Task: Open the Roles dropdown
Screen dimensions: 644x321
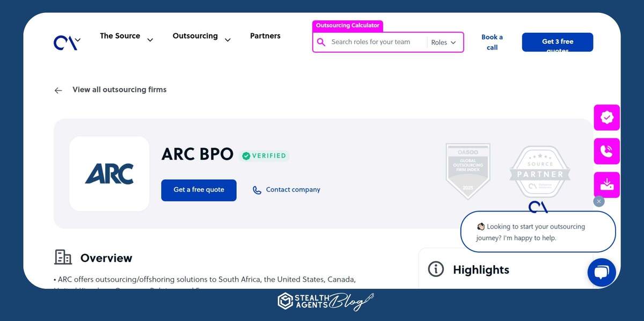Action: pyautogui.click(x=443, y=42)
